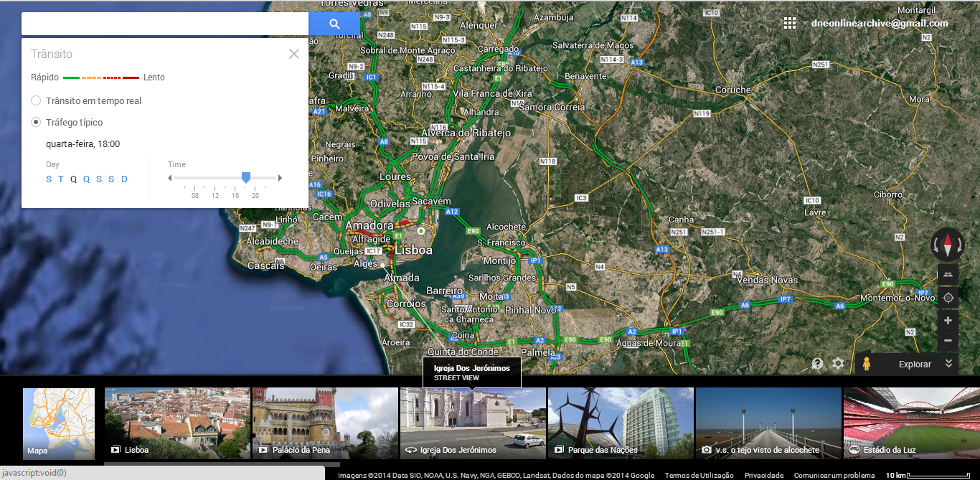This screenshot has width=980, height=480.
Task: Select the Trânsito em tempo real radio button
Action: tap(35, 100)
